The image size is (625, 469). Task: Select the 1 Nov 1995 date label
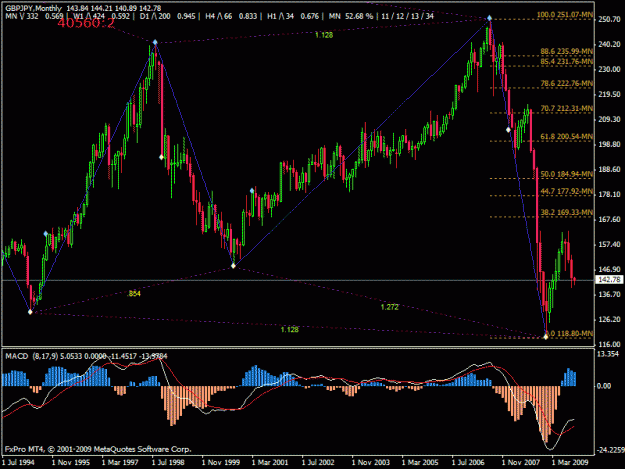point(71,462)
